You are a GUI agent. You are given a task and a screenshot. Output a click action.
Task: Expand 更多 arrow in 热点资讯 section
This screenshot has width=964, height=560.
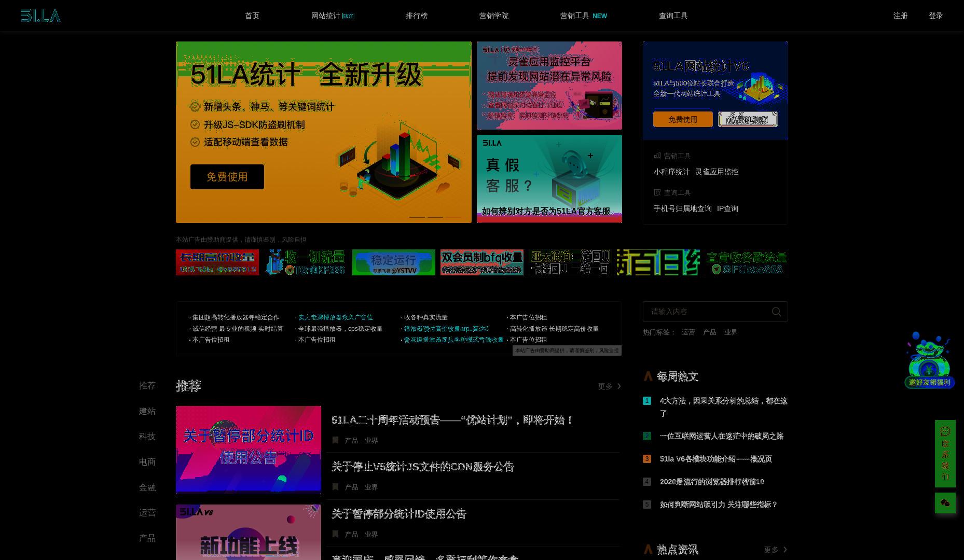785,550
